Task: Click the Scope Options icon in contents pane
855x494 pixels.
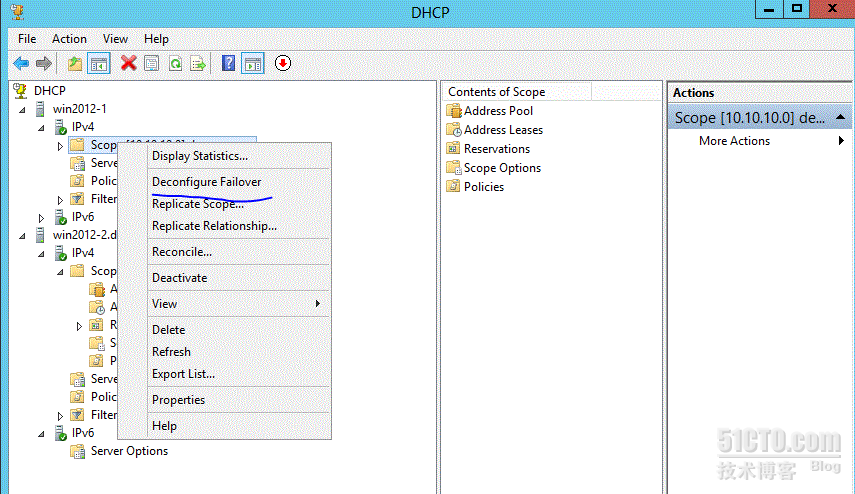Action: tap(454, 167)
